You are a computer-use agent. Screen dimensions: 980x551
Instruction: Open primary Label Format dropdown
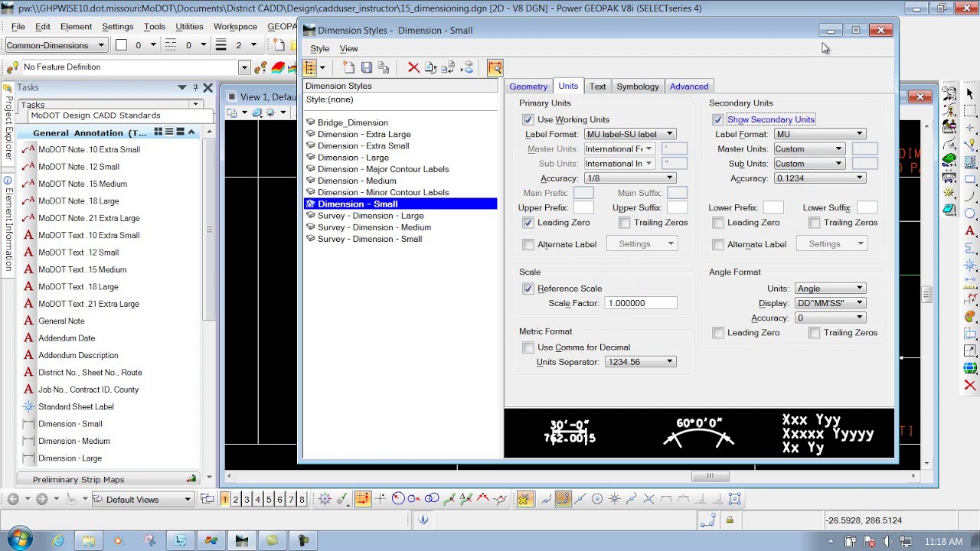(x=630, y=134)
